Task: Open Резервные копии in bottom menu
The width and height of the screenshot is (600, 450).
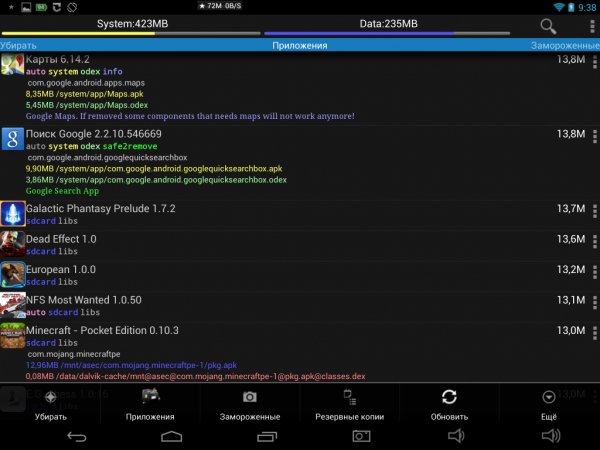Action: (x=349, y=404)
